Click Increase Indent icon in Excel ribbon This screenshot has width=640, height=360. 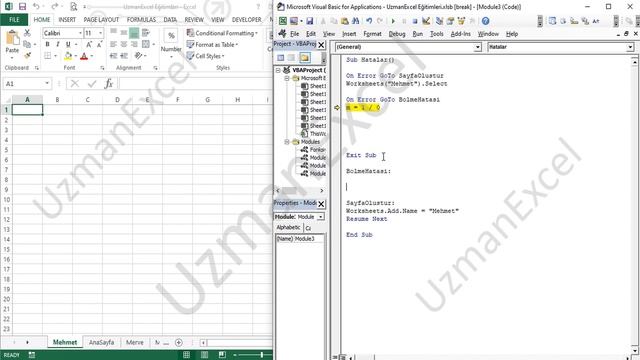(124, 56)
